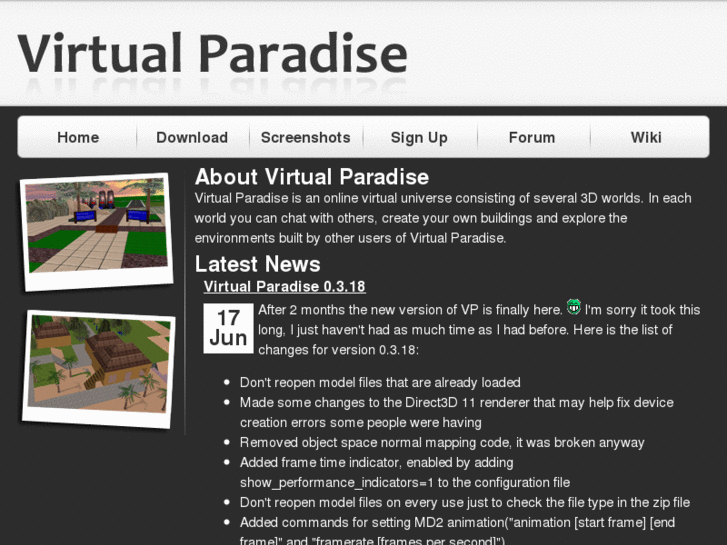This screenshot has height=545, width=727.
Task: Select "Don't reopen model files that are already loaded"
Action: coord(380,382)
